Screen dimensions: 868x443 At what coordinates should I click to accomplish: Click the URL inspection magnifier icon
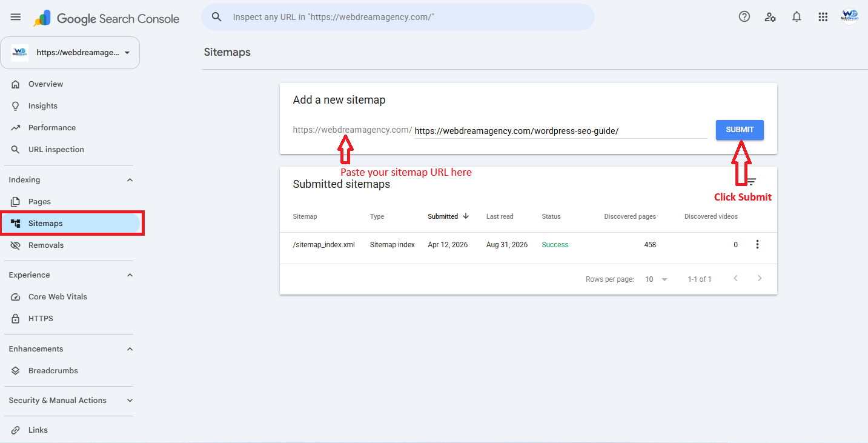[x=16, y=150]
